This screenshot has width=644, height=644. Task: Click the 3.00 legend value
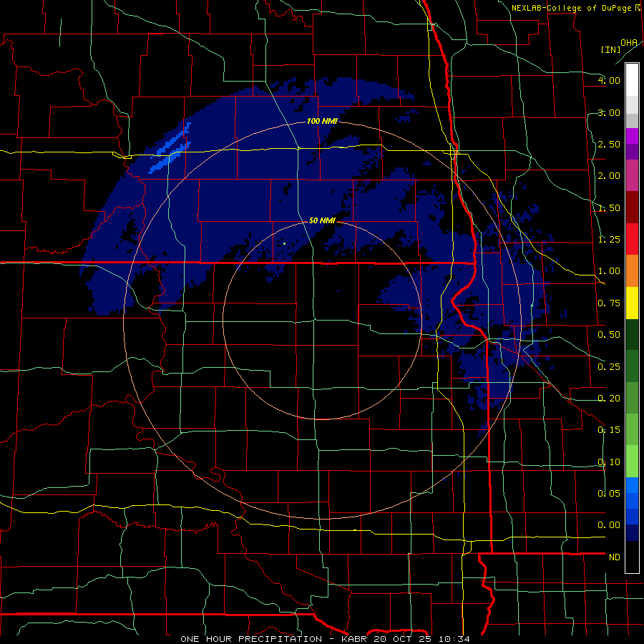click(609, 112)
